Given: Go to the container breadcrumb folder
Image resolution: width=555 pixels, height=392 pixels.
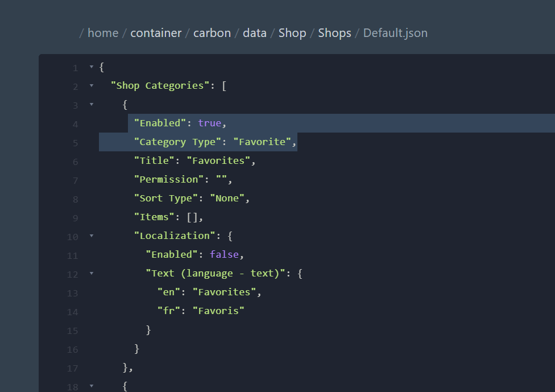Looking at the screenshot, I should click(156, 33).
